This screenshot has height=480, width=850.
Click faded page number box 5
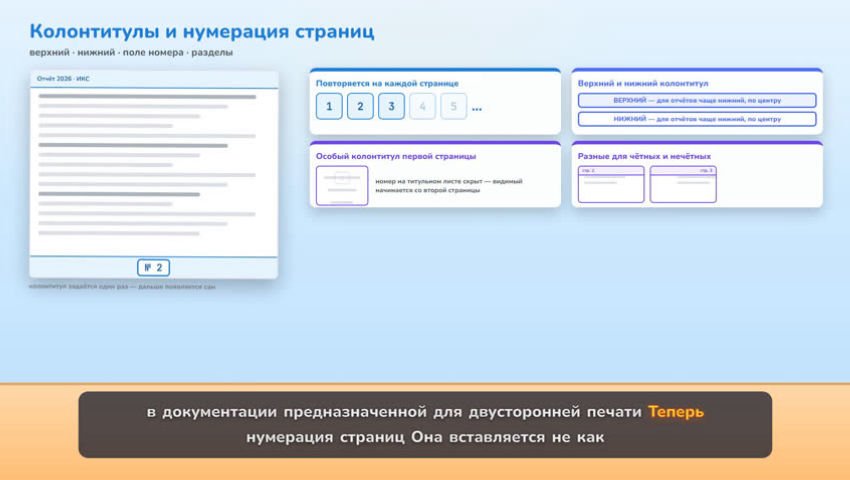[454, 106]
